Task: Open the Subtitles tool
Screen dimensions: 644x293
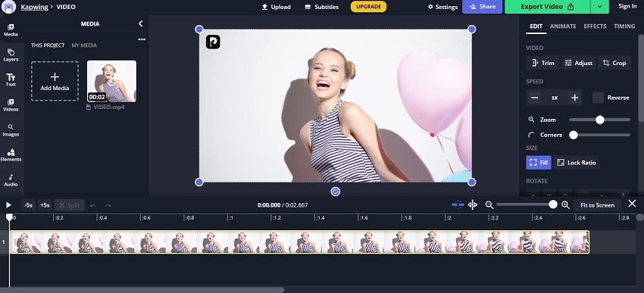Action: point(322,7)
